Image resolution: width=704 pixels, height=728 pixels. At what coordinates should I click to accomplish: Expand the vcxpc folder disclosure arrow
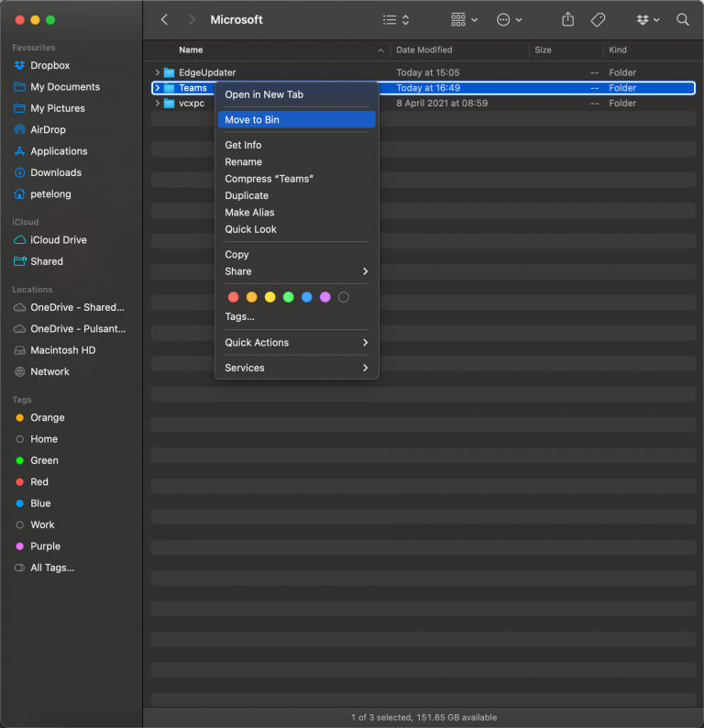[158, 103]
